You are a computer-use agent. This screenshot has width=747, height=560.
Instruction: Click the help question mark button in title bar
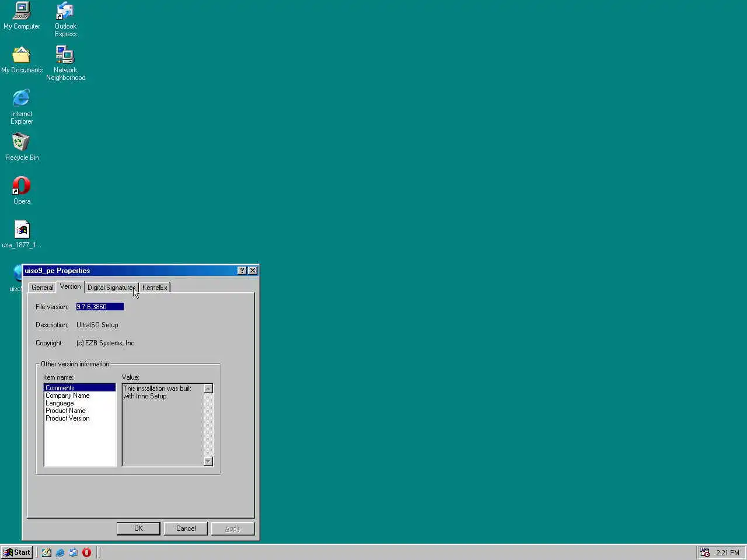click(x=242, y=270)
